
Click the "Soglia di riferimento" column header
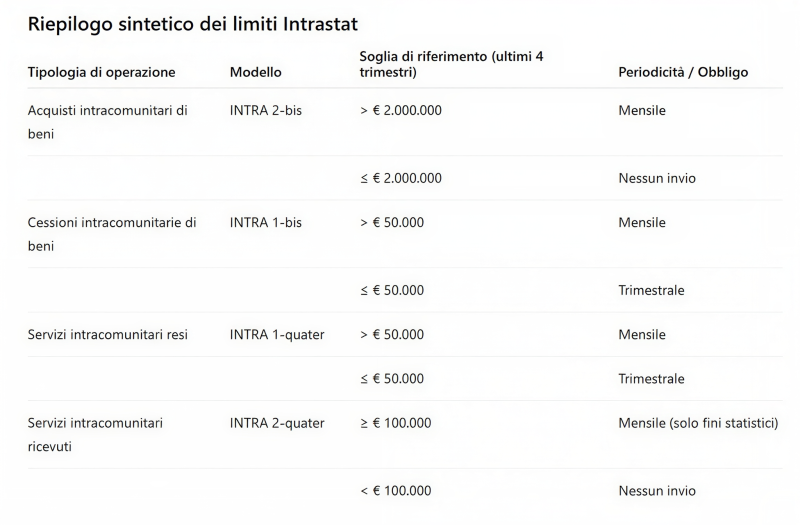[x=451, y=64]
